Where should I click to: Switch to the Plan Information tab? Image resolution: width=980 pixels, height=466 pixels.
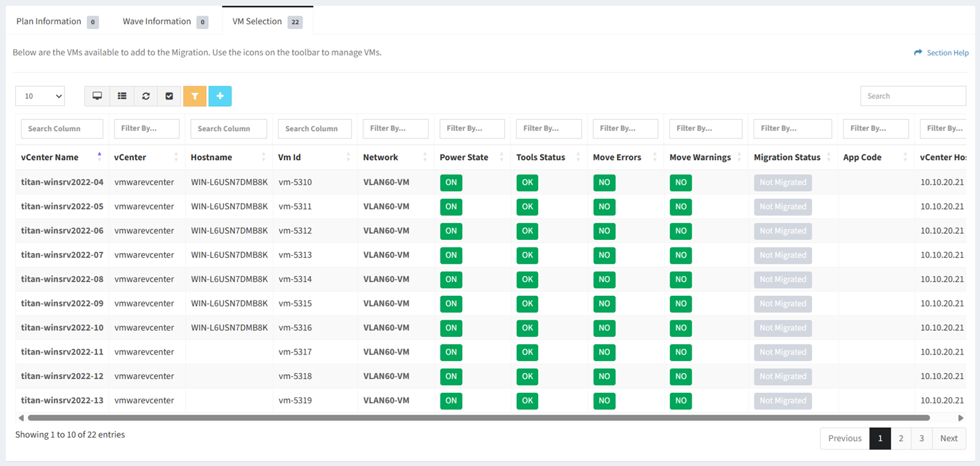click(x=57, y=21)
